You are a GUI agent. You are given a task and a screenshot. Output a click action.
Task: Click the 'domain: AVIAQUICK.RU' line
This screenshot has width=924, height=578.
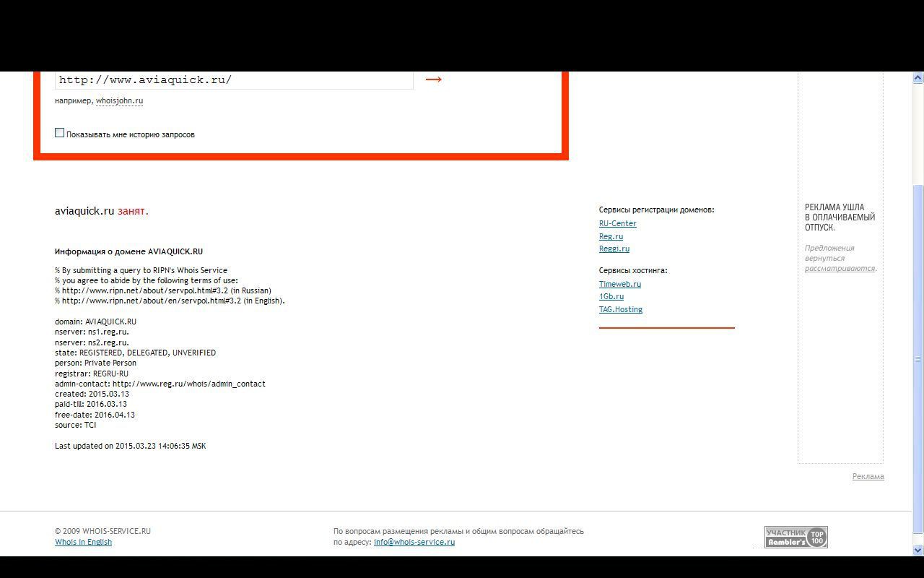[95, 322]
